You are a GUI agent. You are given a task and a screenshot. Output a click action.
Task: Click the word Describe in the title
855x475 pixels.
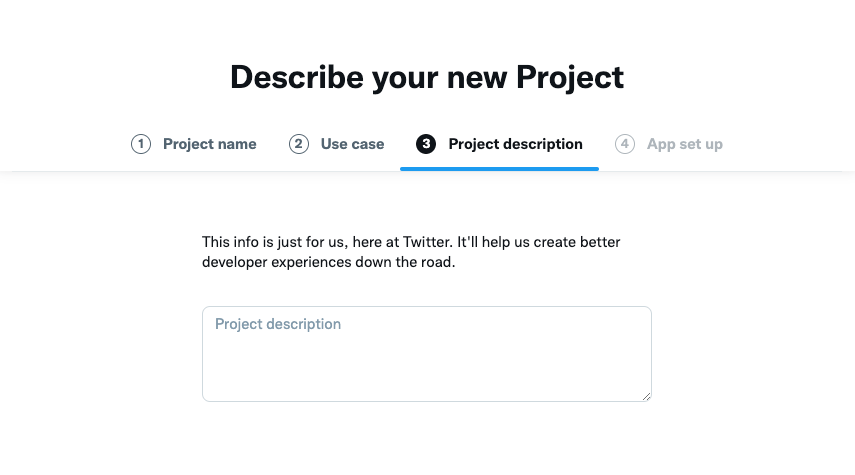[297, 77]
